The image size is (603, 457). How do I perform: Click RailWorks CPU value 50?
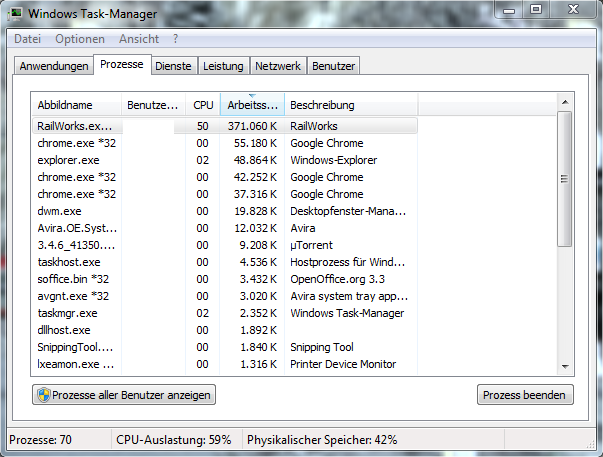click(203, 126)
